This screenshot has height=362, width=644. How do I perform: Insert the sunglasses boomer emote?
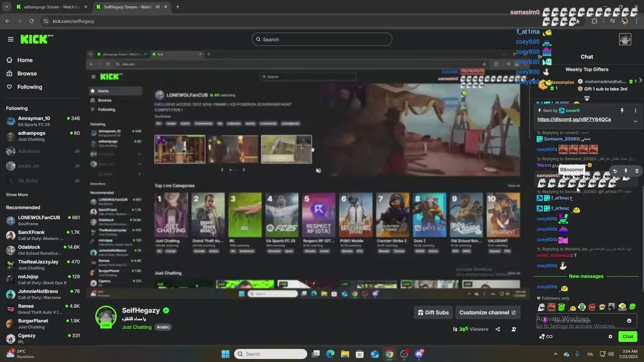point(541,307)
